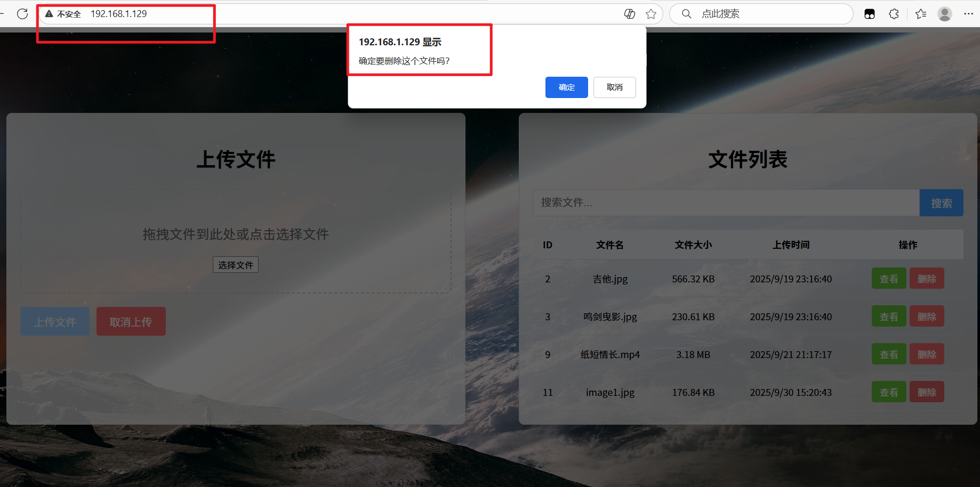Click the 文件名 column header
Screen dimensions: 980x487
(610, 245)
